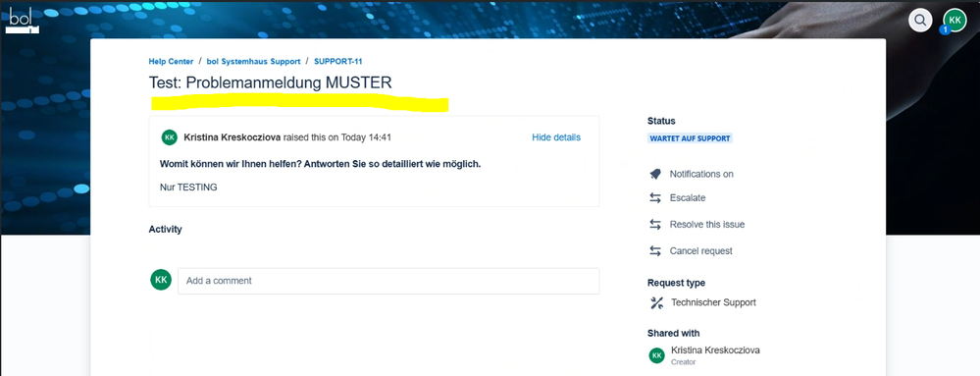This screenshot has width=980, height=376.
Task: Click Kristina Kreskocziova under Shared with
Action: [715, 350]
